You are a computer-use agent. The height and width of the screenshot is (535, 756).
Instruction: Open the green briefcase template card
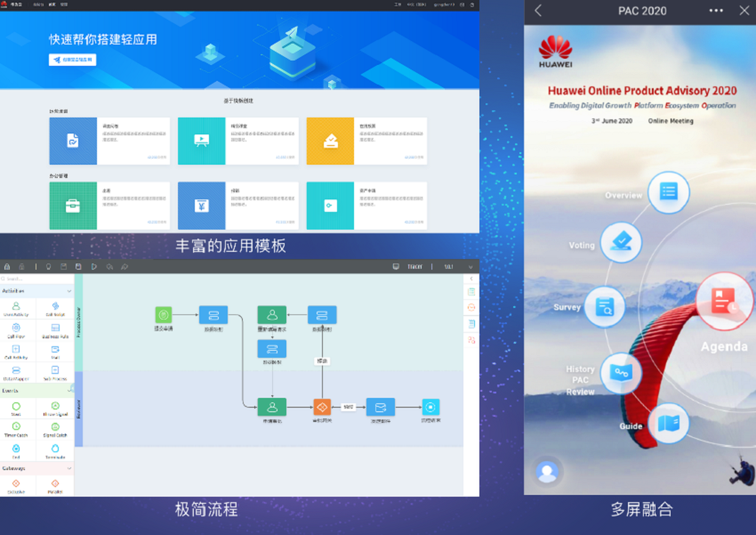click(109, 206)
